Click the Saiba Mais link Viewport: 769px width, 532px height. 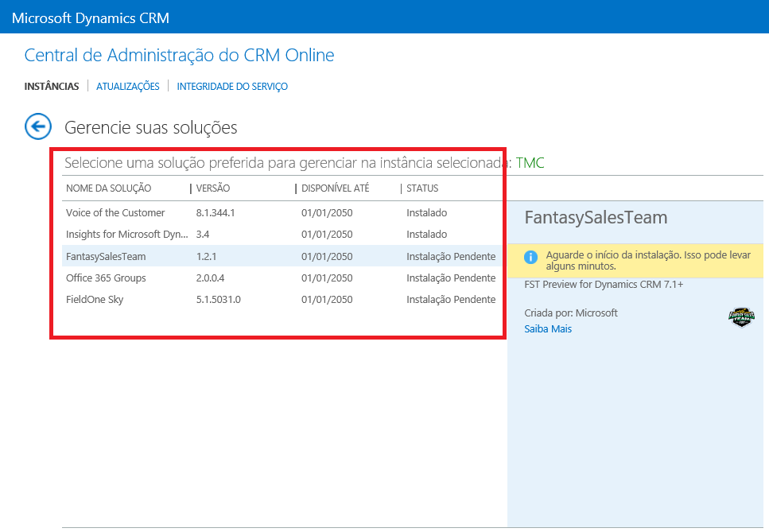pyautogui.click(x=548, y=329)
